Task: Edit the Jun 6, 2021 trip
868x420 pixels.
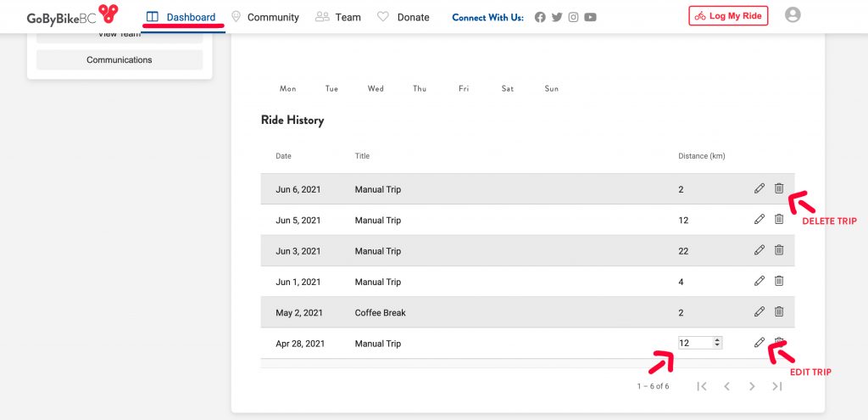Action: pyautogui.click(x=759, y=188)
